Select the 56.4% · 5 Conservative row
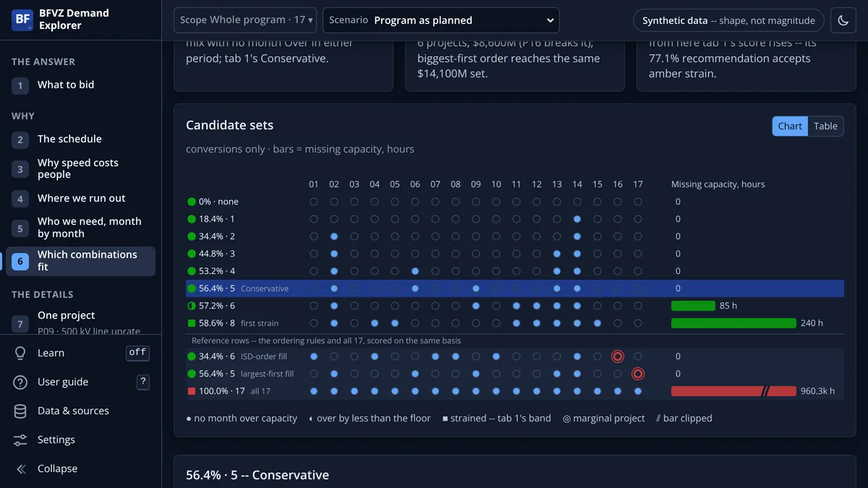 pyautogui.click(x=515, y=288)
